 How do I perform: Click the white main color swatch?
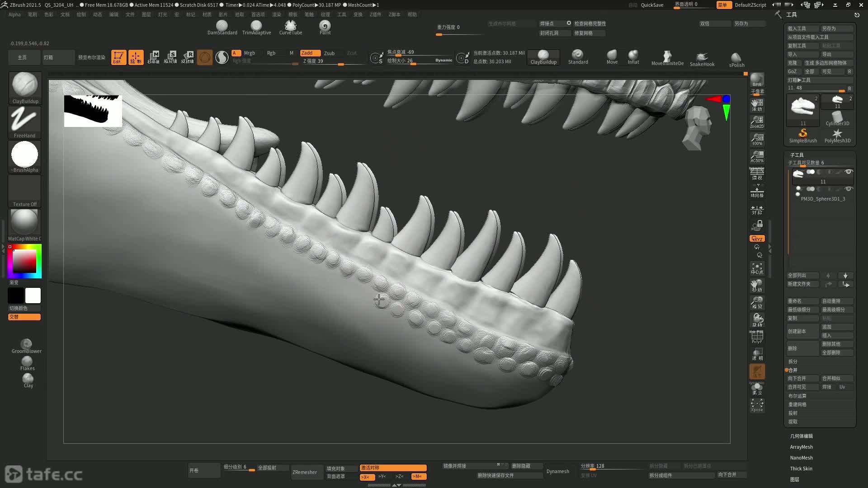33,296
